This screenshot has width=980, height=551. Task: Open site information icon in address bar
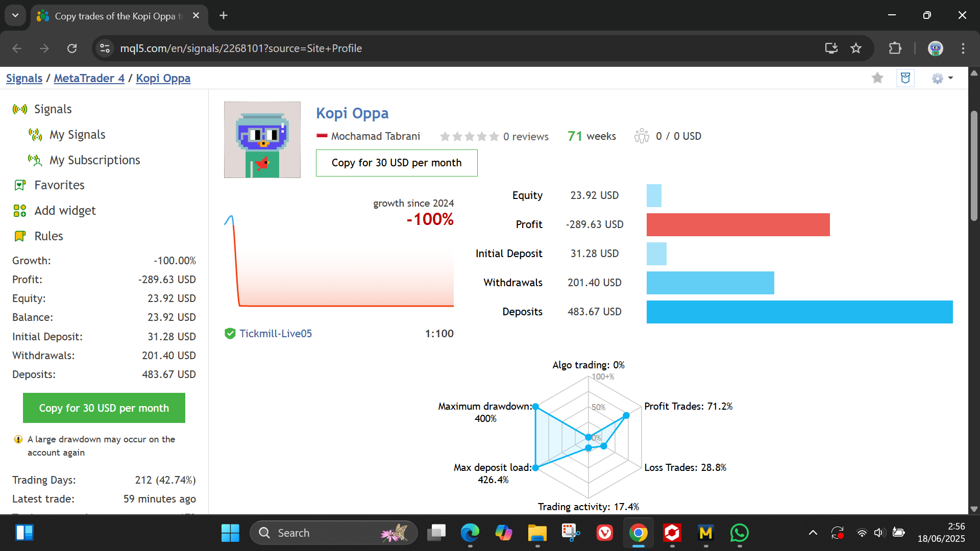pos(105,48)
